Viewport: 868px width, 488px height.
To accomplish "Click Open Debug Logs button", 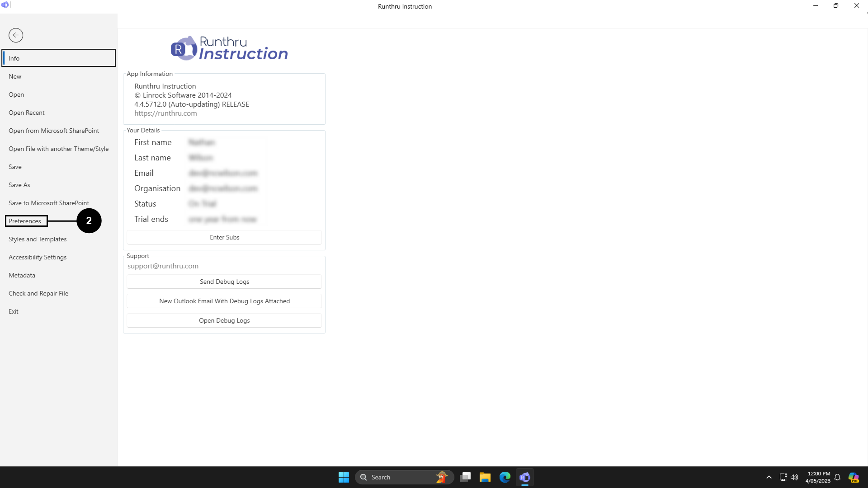I will point(224,320).
